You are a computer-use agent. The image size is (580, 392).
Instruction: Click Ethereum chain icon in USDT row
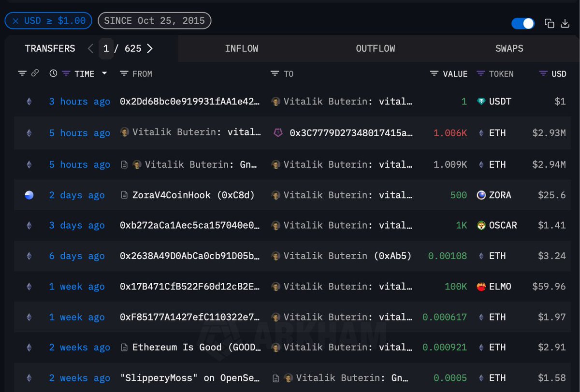tap(29, 102)
